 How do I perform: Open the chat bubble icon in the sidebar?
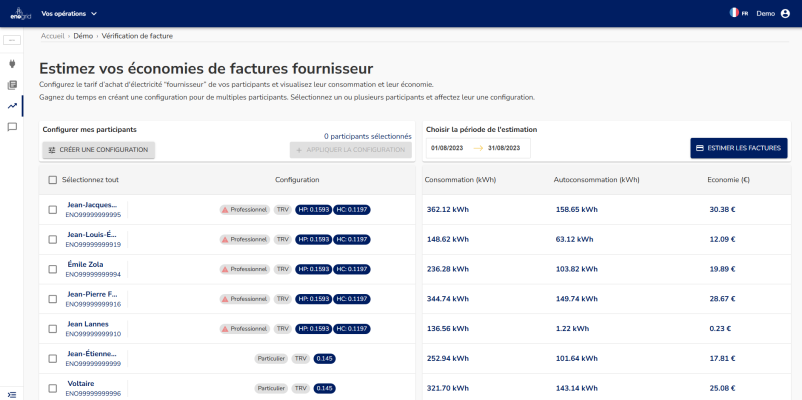12,127
